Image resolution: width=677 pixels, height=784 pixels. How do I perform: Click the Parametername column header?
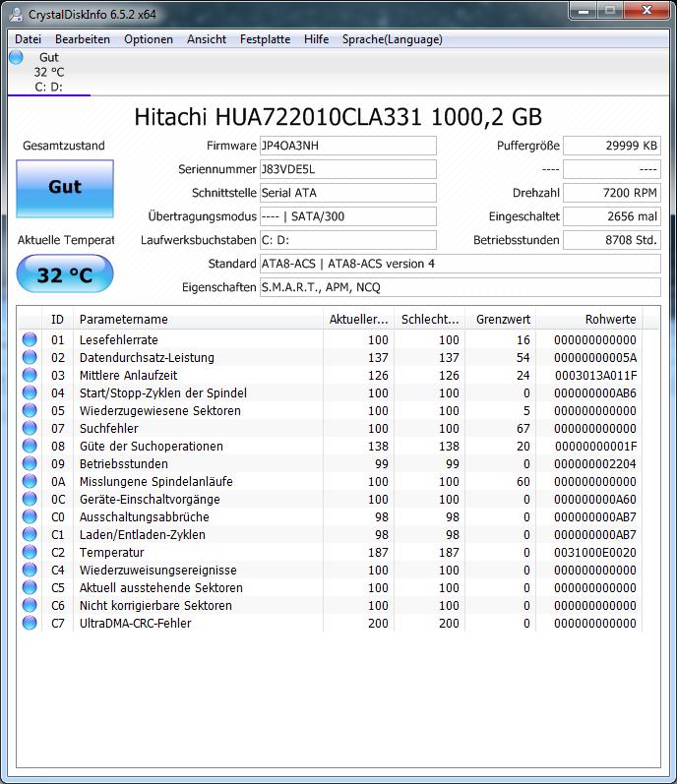click(198, 319)
